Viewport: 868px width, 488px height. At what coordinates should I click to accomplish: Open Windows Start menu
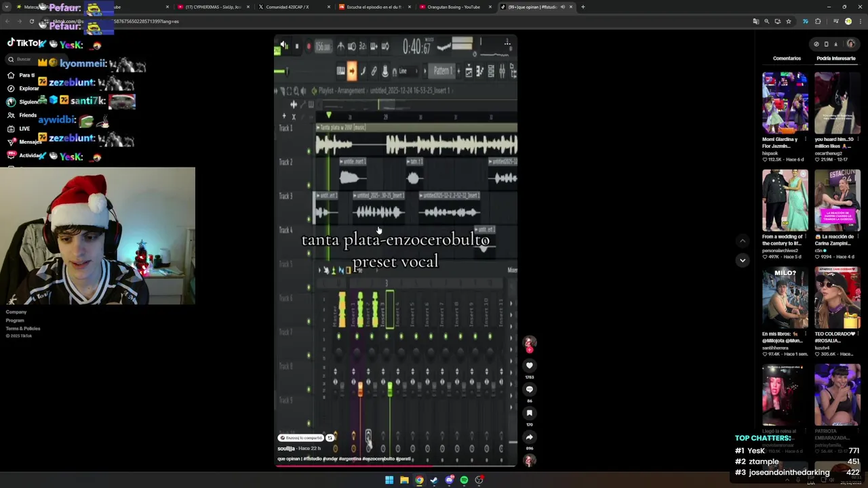tap(389, 480)
